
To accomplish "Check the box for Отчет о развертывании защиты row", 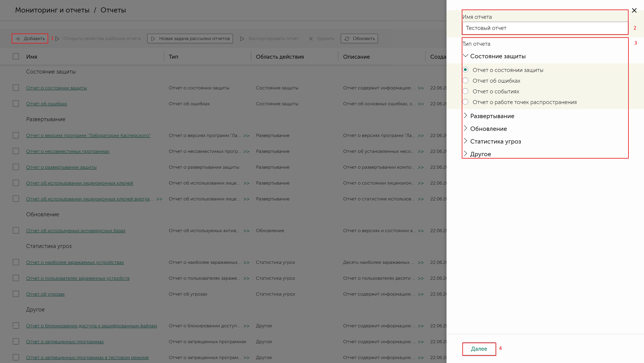I will point(16,167).
